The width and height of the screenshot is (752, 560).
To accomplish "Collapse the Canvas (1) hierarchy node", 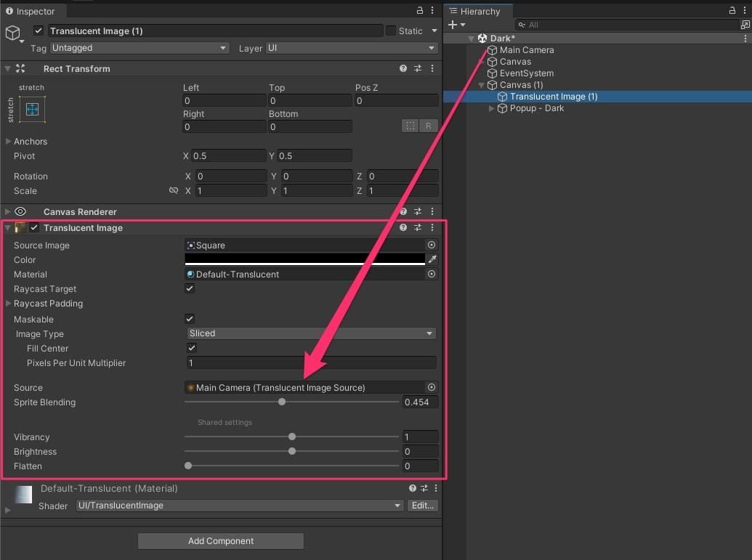I will click(481, 85).
